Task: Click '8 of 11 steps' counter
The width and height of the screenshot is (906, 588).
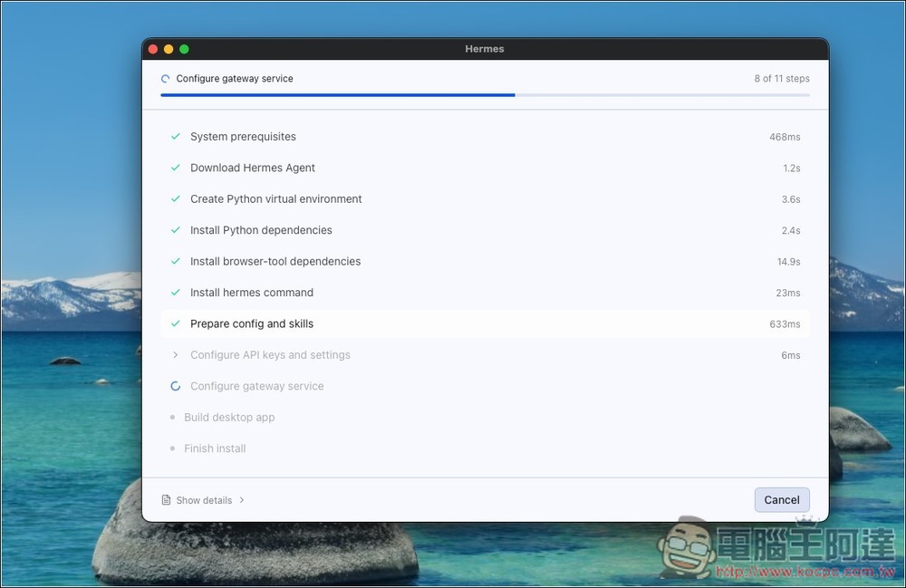Action: point(782,79)
